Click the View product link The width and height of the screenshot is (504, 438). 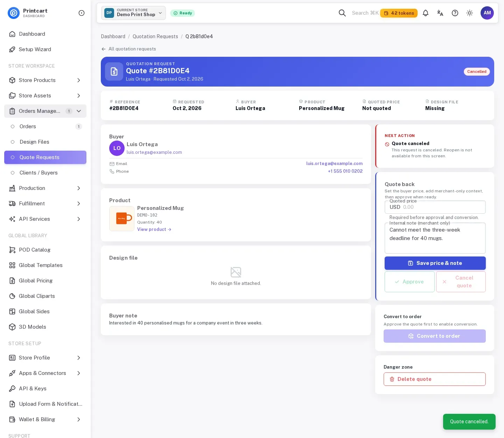click(x=154, y=230)
